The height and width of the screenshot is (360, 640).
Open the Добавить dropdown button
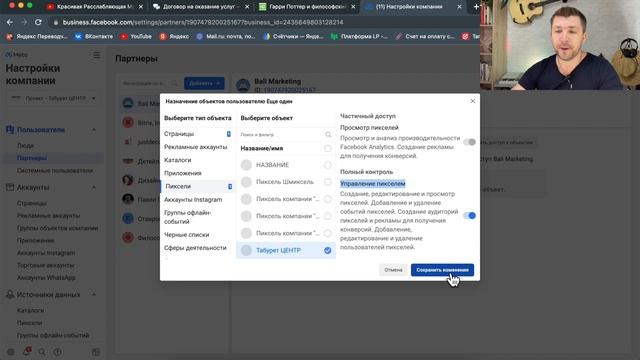coord(204,83)
